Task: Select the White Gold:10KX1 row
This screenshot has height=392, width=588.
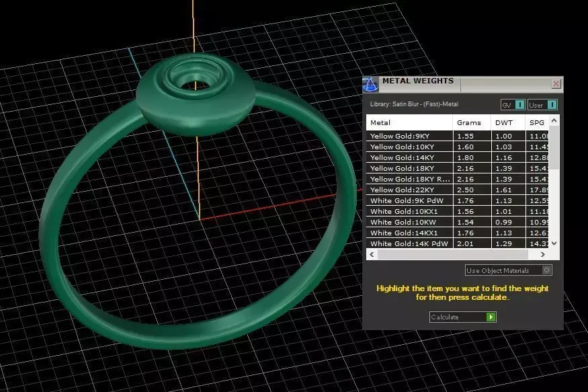Action: point(458,211)
